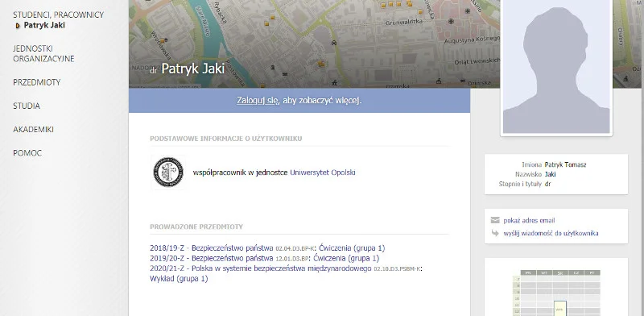
Task: Open 2018/19-Z Bezpieczeństwo państwa course link
Action: coord(212,248)
